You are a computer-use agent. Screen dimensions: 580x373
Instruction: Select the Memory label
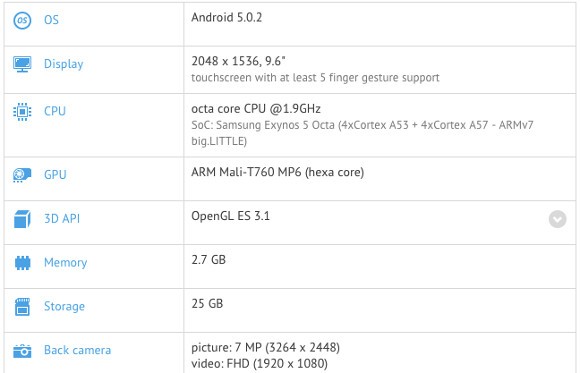coord(65,263)
